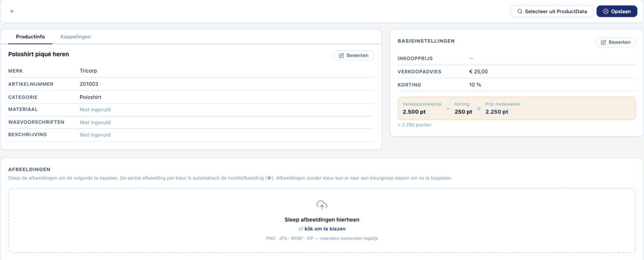Image resolution: width=644 pixels, height=260 pixels.
Task: Click the Korting amount 250 pt
Action: click(463, 112)
